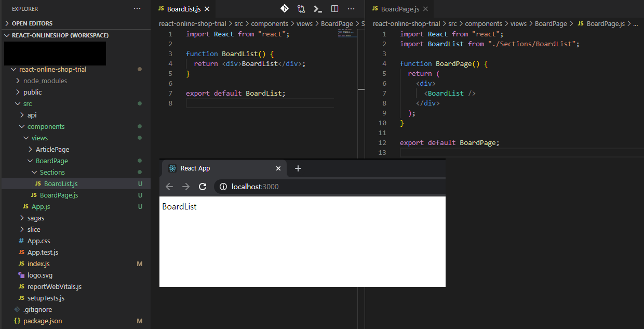Collapse the REACT-ONLINESHOP (WORKSPACE) section

(x=75, y=35)
